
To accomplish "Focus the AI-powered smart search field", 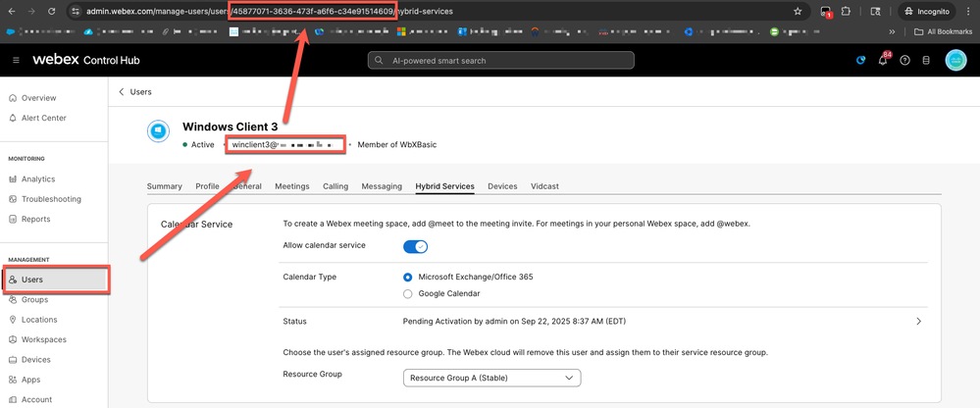I will 500,61.
